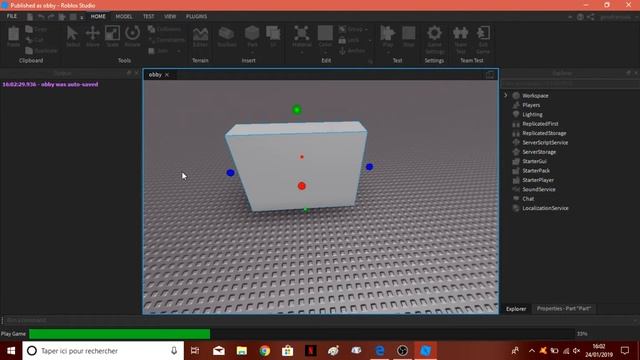Open the Part type dropdown arrow
The image size is (640, 360).
(252, 52)
